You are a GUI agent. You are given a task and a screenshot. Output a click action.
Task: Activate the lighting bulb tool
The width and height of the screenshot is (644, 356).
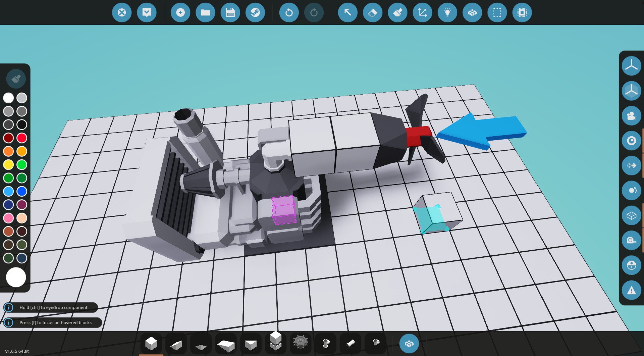tap(448, 12)
